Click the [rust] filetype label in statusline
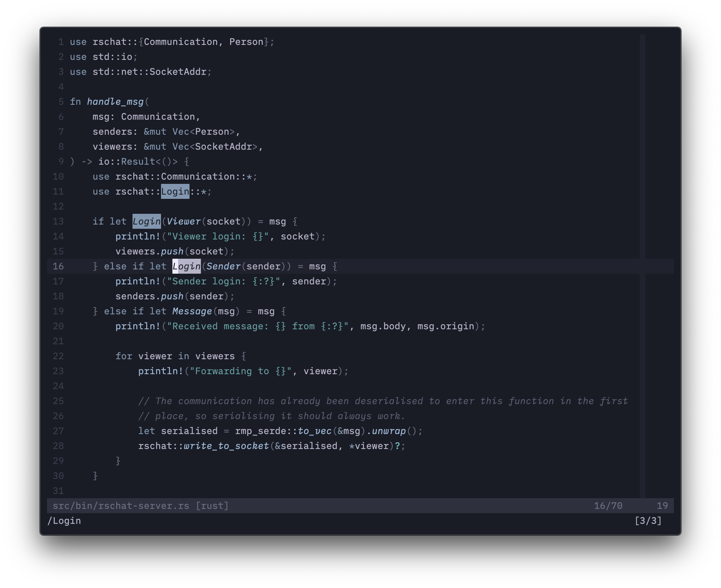 pyautogui.click(x=212, y=506)
